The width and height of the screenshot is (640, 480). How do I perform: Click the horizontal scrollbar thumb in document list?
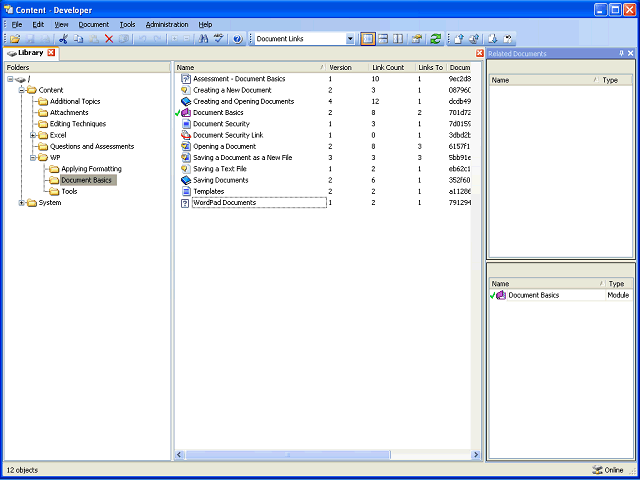click(x=288, y=454)
